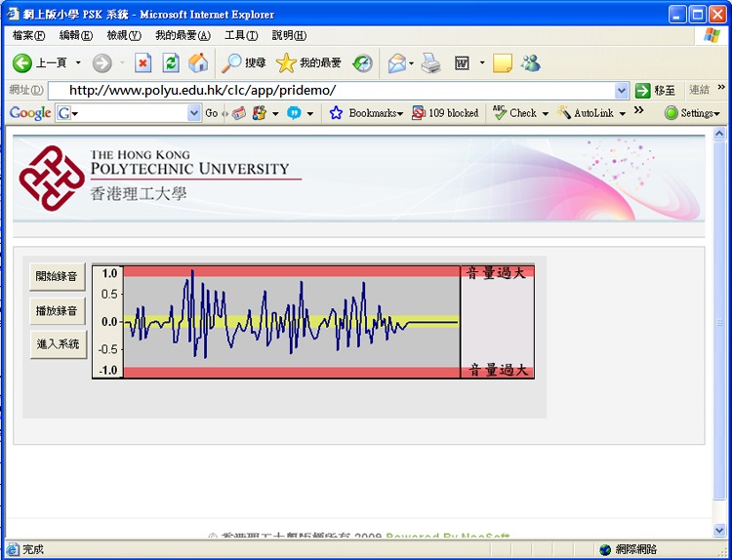
Task: Open the address bar dropdown arrow
Action: click(x=622, y=90)
